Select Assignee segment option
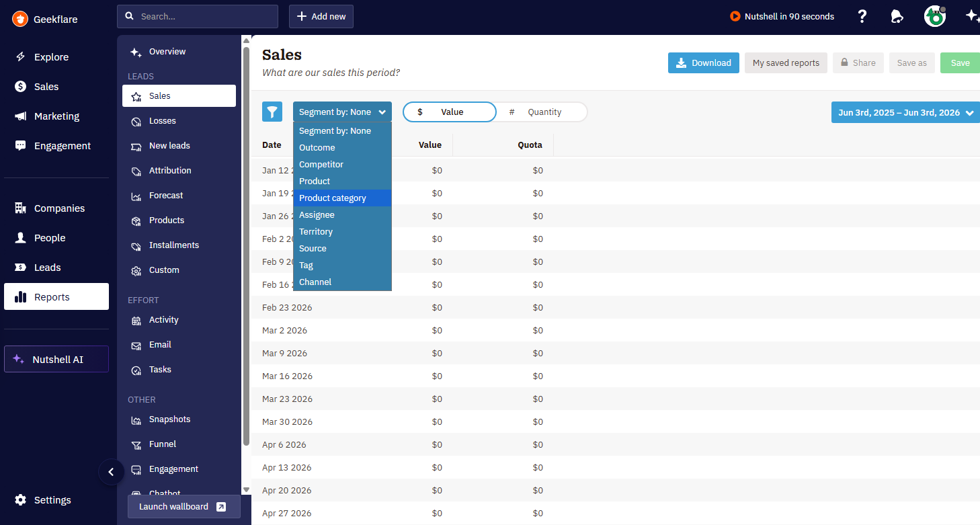 (342, 215)
